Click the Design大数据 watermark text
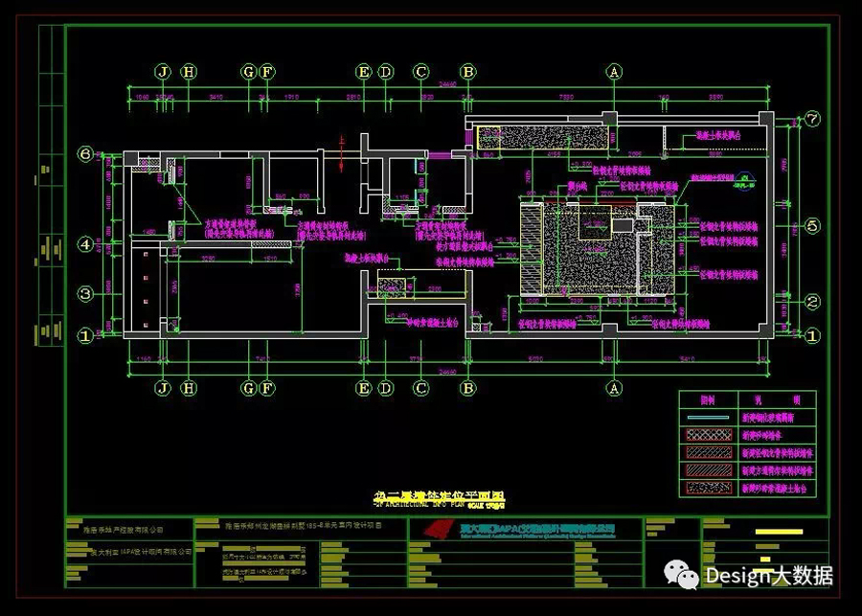 pyautogui.click(x=768, y=575)
